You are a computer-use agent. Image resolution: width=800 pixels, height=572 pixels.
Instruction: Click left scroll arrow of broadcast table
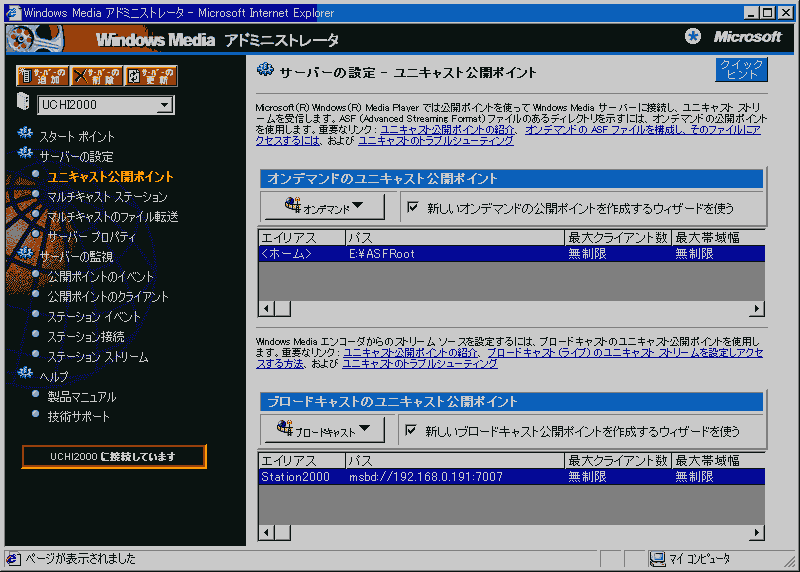click(x=266, y=532)
